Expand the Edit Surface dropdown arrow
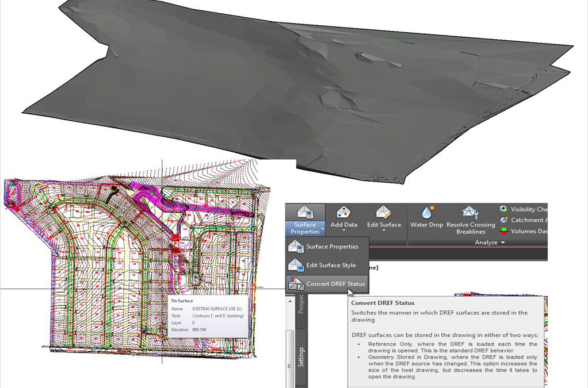Image resolution: width=588 pixels, height=388 pixels. coord(384,231)
